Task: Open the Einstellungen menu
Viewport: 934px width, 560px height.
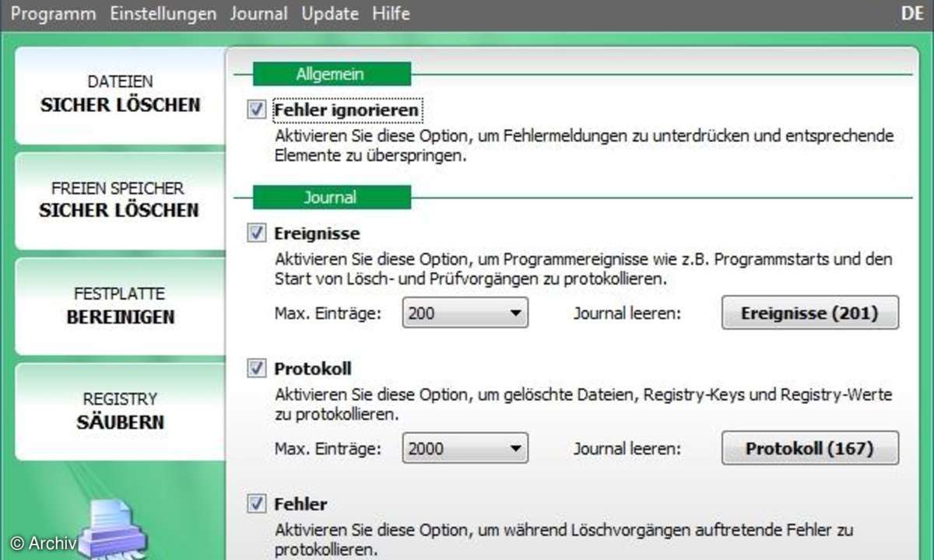Action: (163, 14)
